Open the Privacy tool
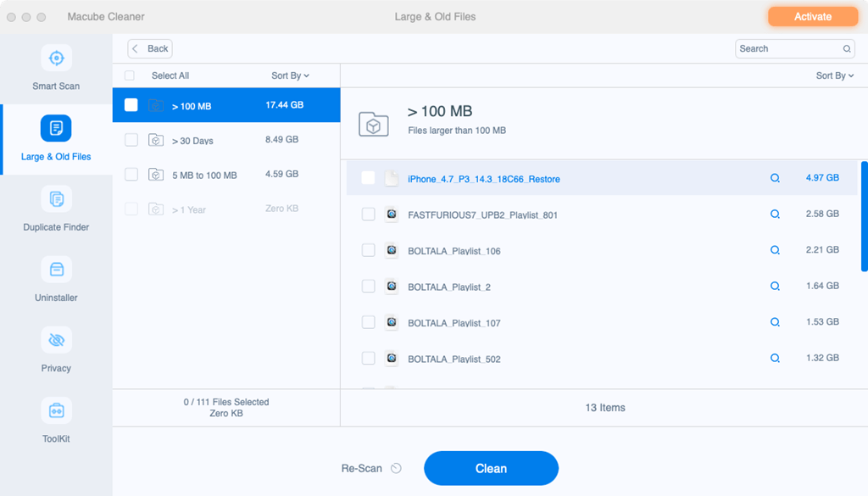The image size is (868, 496). tap(56, 350)
